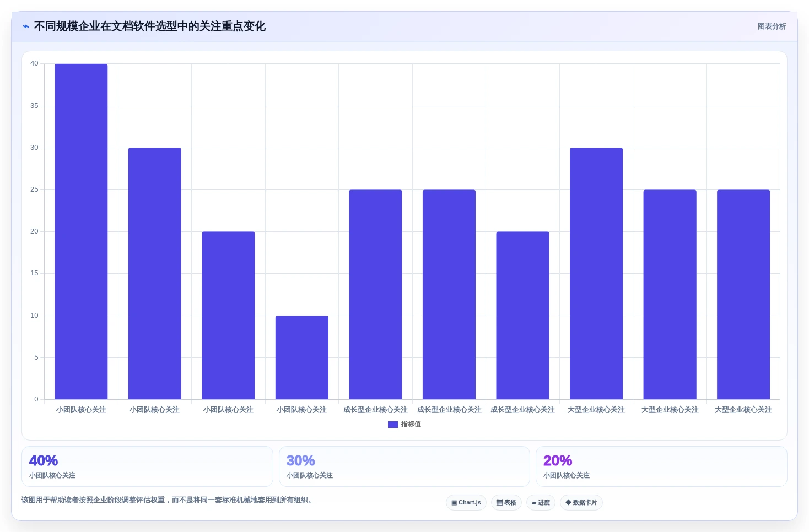Click the shortest bar with value 10

pos(302,357)
